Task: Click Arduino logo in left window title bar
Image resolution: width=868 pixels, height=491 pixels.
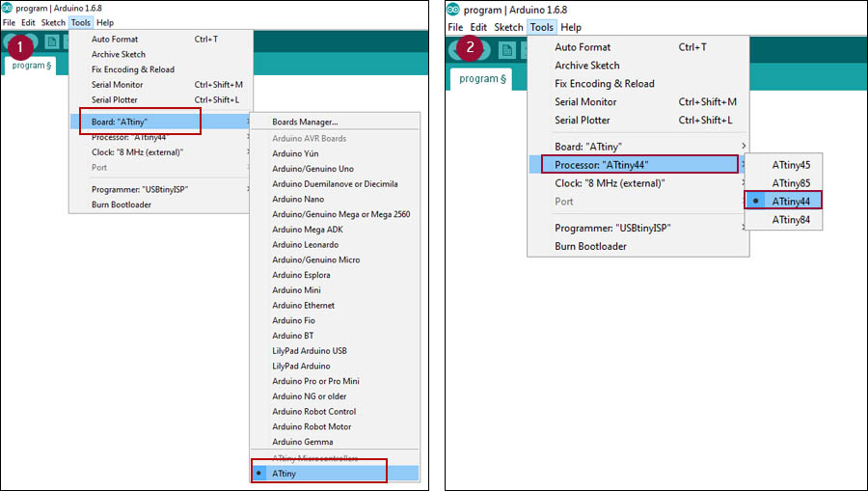Action: (x=7, y=8)
